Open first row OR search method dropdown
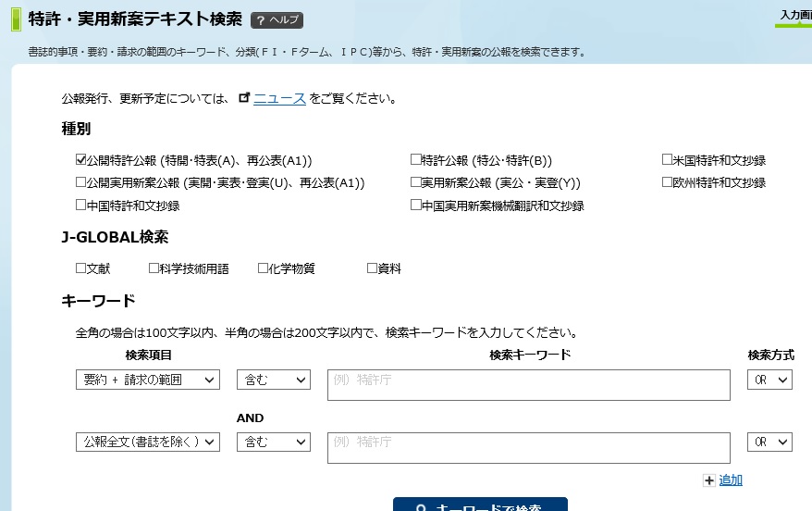The height and width of the screenshot is (511, 812). click(x=769, y=380)
